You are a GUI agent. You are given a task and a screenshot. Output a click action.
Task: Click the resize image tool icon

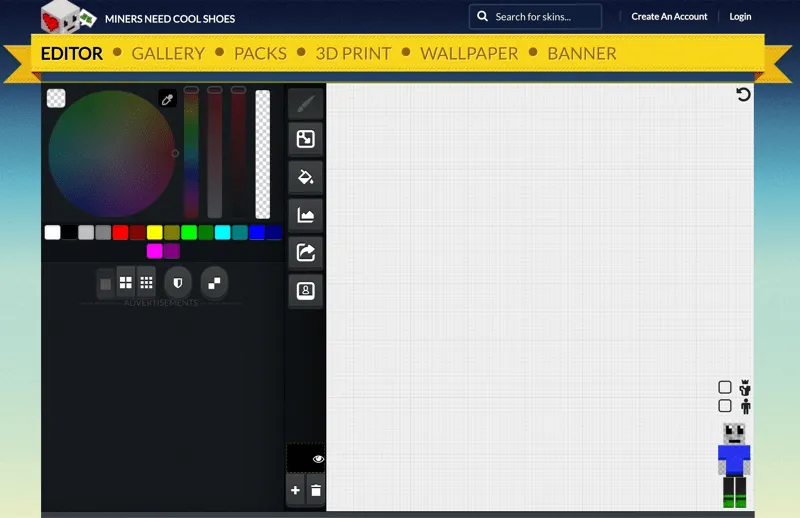(305, 139)
